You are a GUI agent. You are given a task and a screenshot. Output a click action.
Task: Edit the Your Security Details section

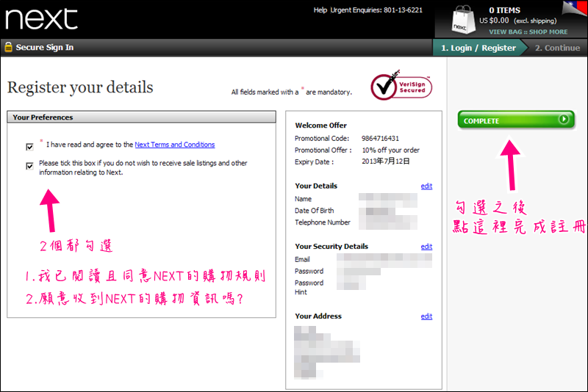(x=426, y=247)
